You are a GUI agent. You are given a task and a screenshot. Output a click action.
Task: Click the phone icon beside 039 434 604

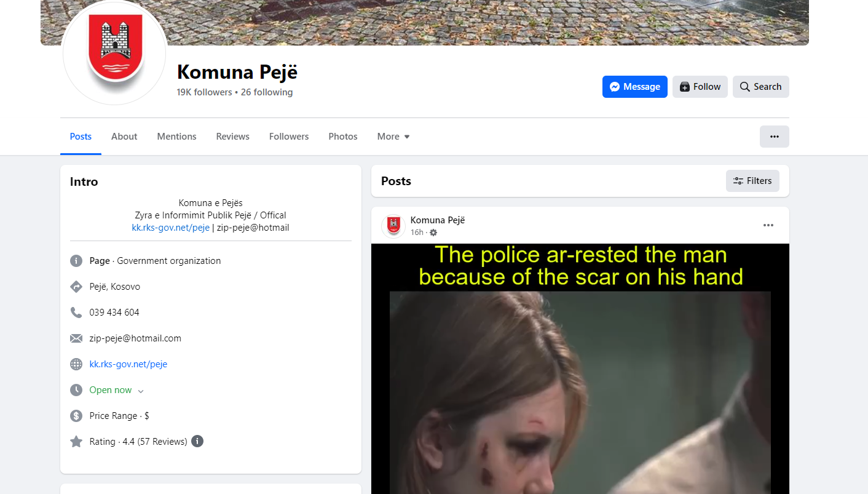pyautogui.click(x=76, y=313)
